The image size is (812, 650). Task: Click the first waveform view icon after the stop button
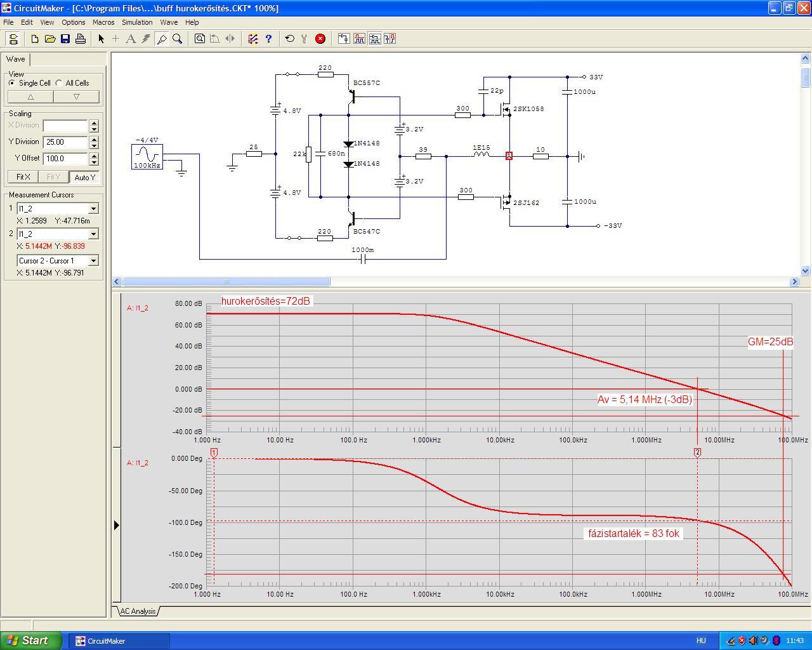tap(344, 39)
